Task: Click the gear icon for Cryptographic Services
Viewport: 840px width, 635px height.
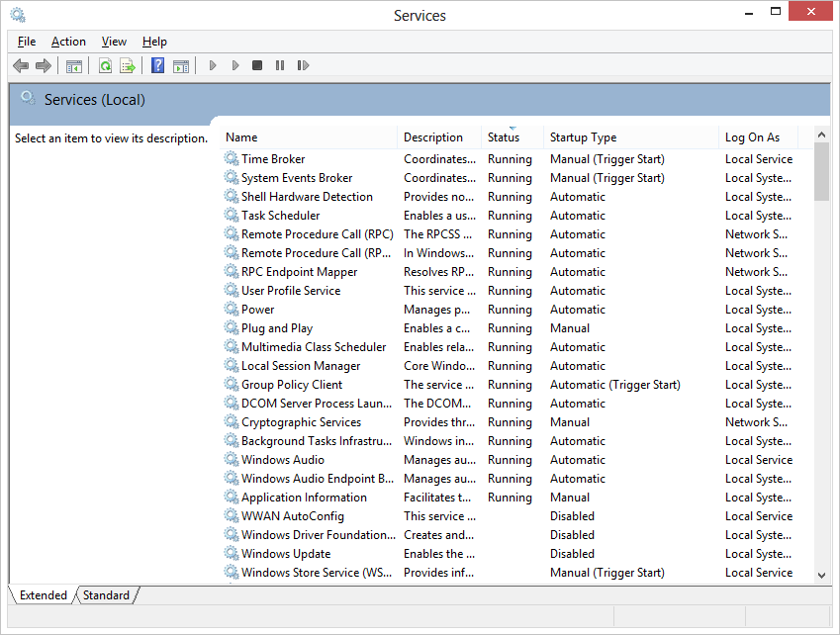Action: pyautogui.click(x=232, y=421)
